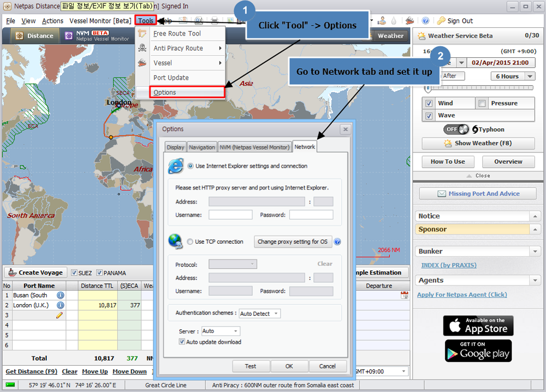Click the calendar icon in Departure column

pos(404,295)
